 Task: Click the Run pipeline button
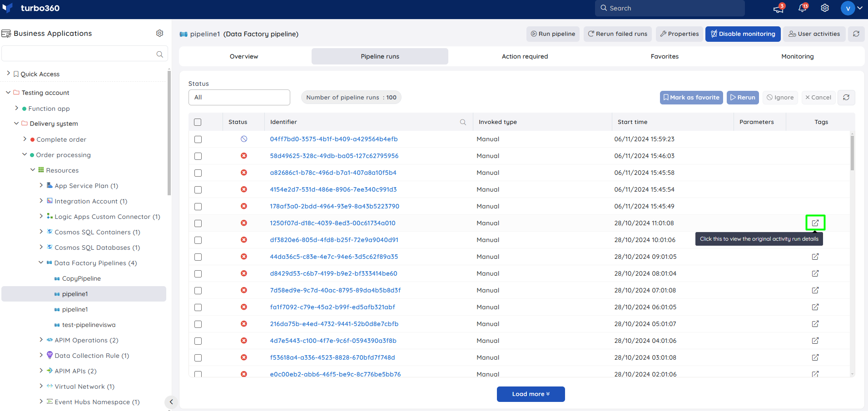(x=553, y=34)
